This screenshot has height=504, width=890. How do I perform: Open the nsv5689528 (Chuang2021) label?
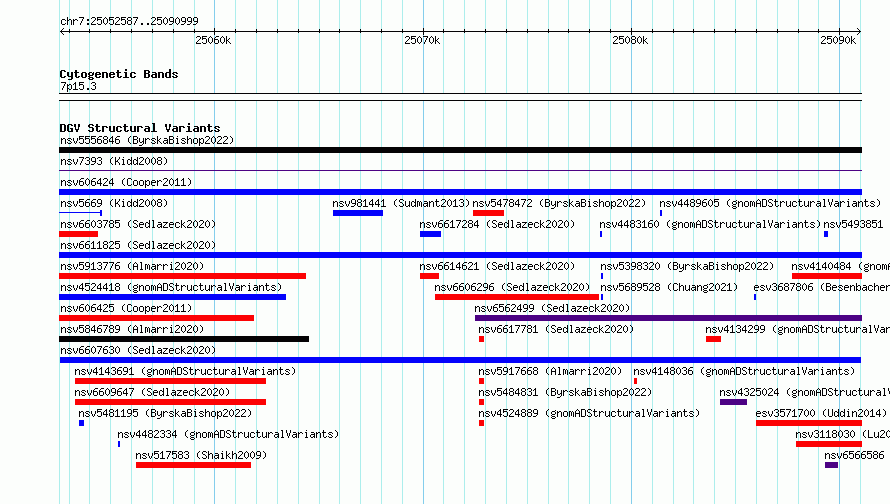(669, 287)
